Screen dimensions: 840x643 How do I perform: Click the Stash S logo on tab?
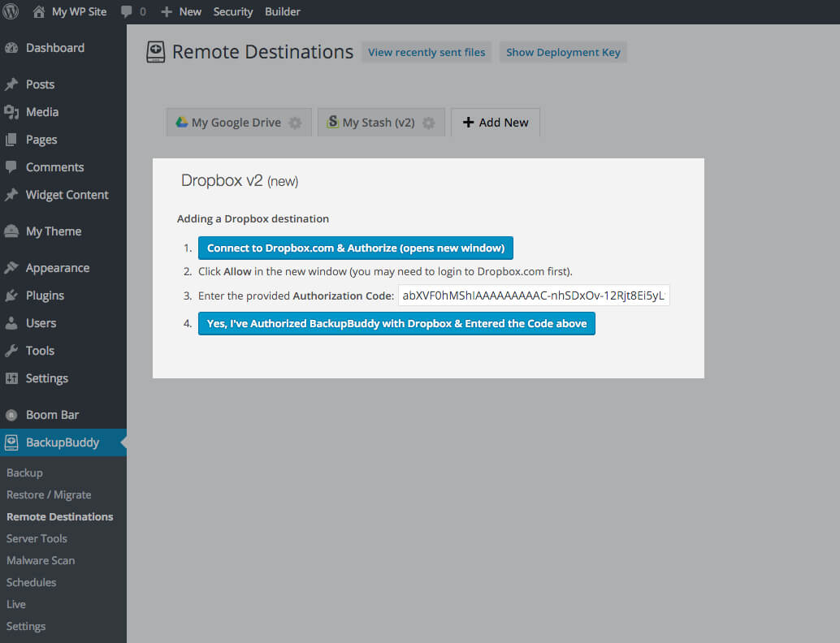333,122
